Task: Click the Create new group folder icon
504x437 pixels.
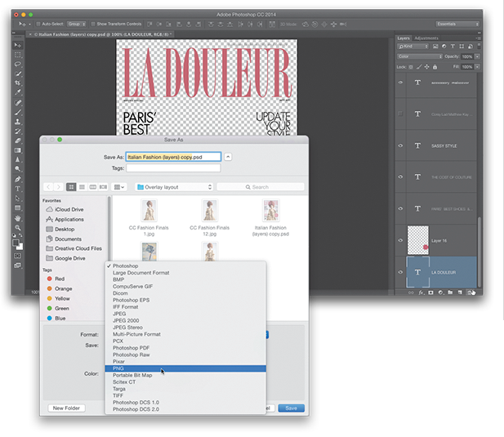Action: (x=450, y=292)
